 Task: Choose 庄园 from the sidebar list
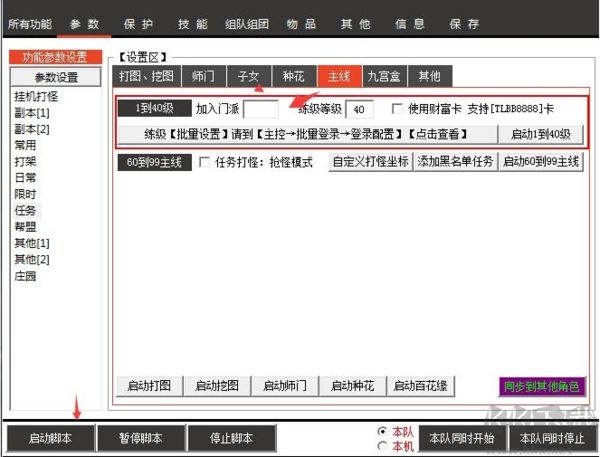click(x=25, y=276)
